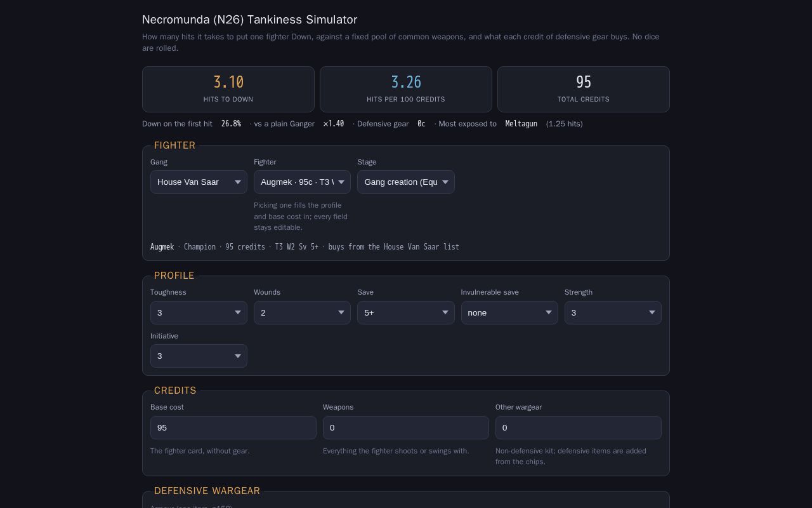Click the 3.10 Hits to Down card
This screenshot has width=812, height=508.
(228, 89)
